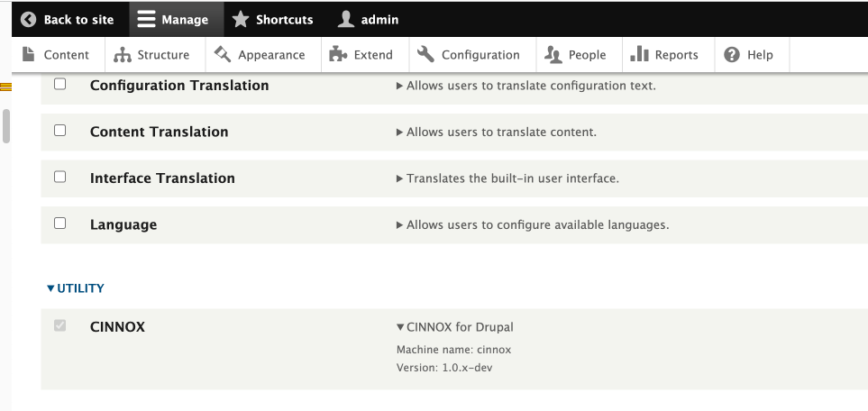Open the Appearance menu item
The image size is (868, 411).
pos(260,55)
